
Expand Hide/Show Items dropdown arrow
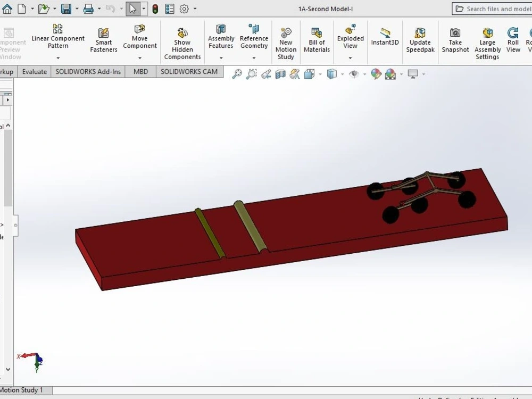(x=365, y=74)
